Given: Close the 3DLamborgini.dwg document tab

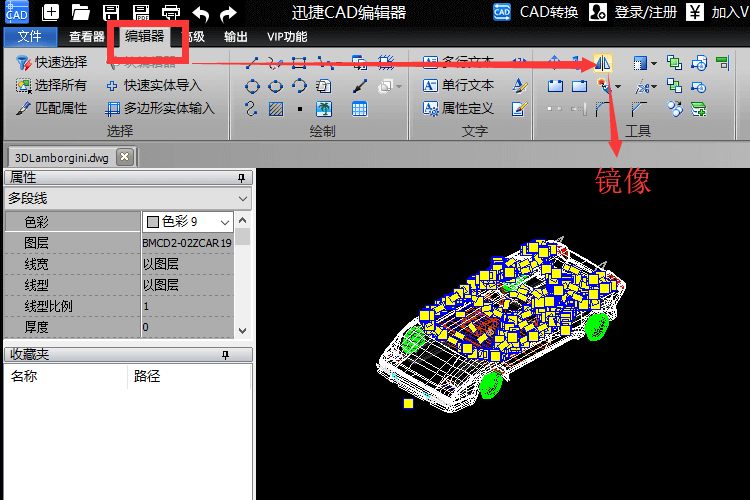Looking at the screenshot, I should [124, 157].
